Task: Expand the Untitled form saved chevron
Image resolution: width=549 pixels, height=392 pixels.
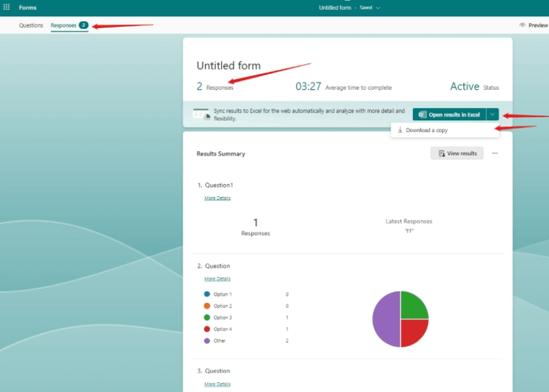Action: (378, 8)
